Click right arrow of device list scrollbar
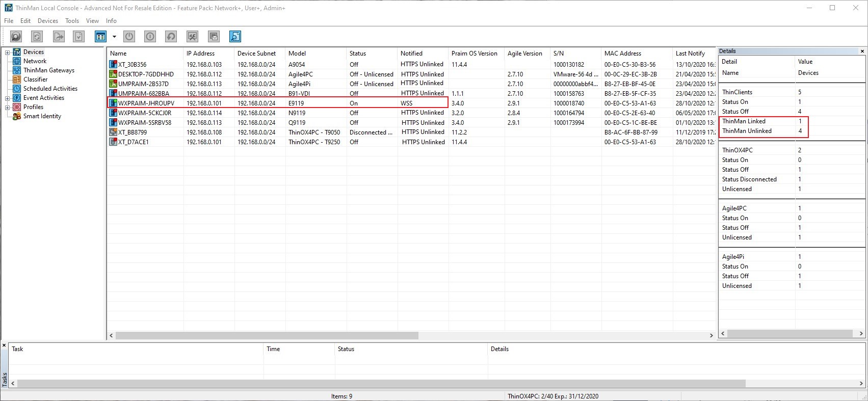Screen dimensions: 868x401 pos(712,336)
